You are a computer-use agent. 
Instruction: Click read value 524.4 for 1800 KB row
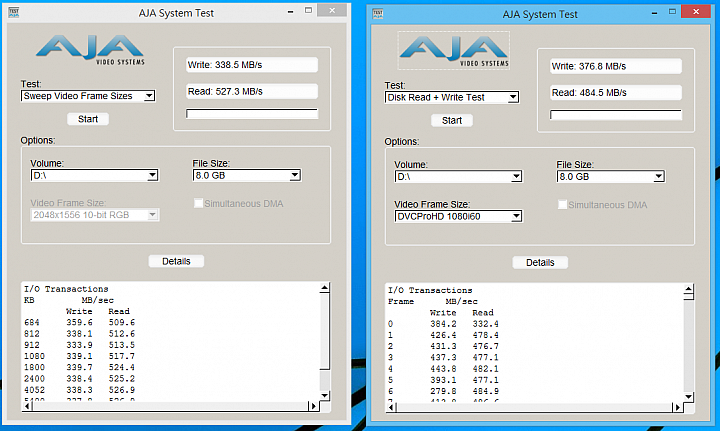coord(122,368)
